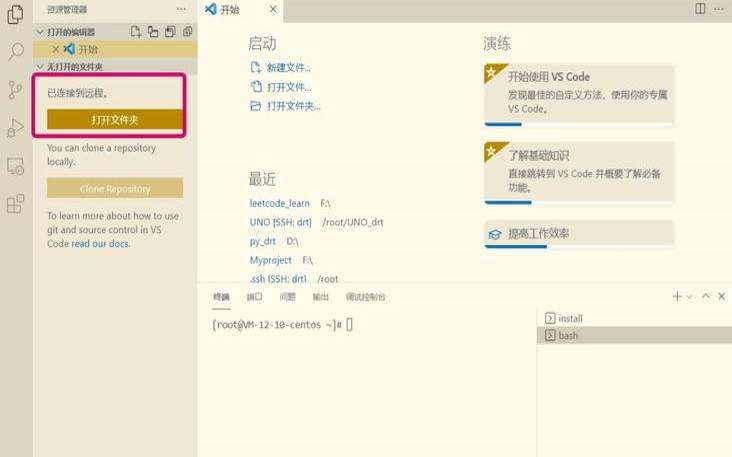
Task: Open the 了解基础知识 walkthrough card
Action: point(579,173)
